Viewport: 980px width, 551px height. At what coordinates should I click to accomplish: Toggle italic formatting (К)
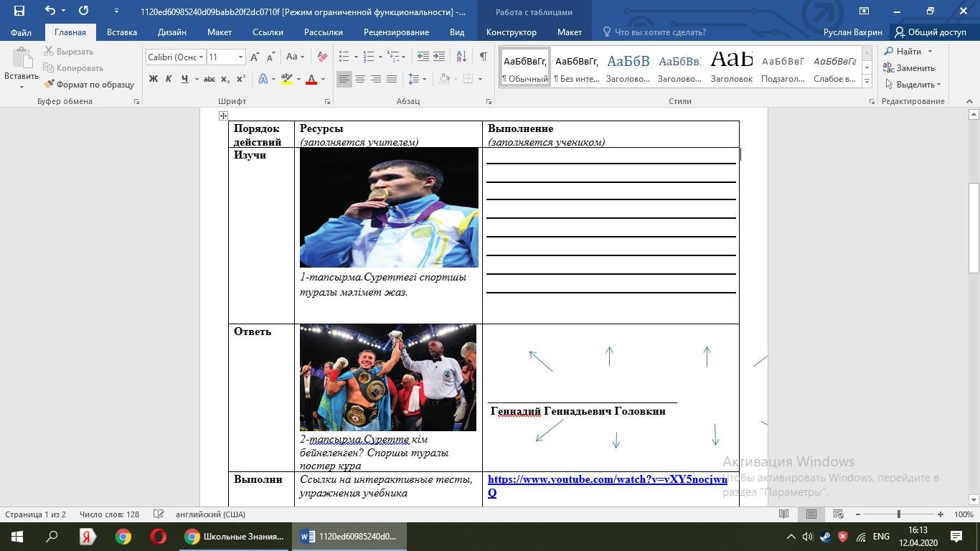tap(169, 79)
